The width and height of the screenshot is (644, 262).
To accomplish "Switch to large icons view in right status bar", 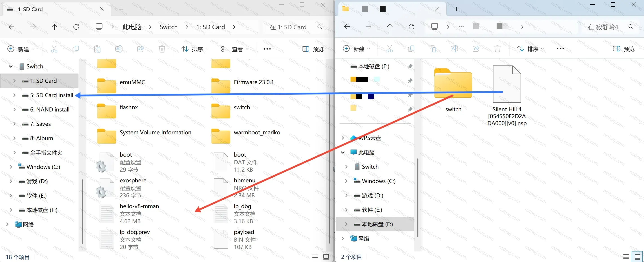I will pyautogui.click(x=637, y=257).
